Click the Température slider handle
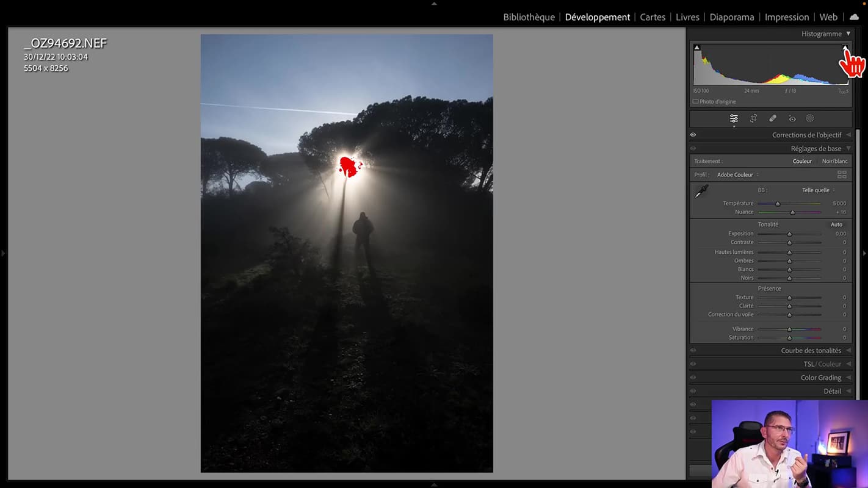Image resolution: width=868 pixels, height=488 pixels. pyautogui.click(x=778, y=204)
